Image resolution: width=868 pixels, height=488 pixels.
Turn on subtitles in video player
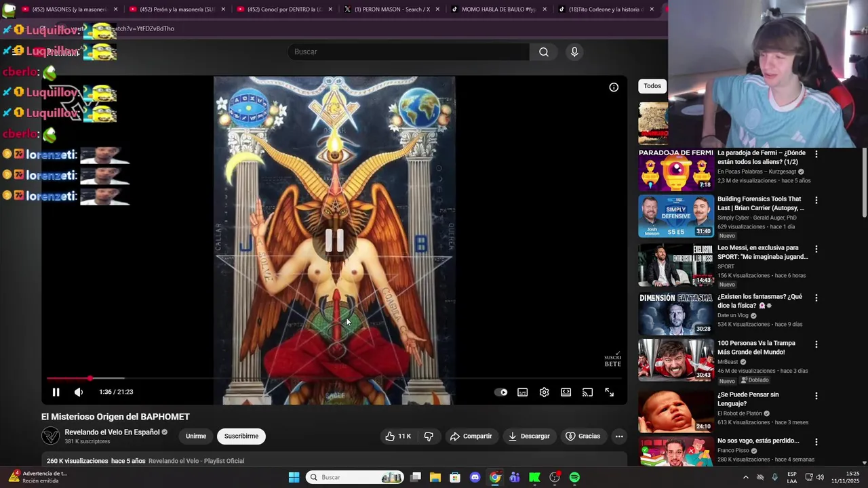pos(523,392)
